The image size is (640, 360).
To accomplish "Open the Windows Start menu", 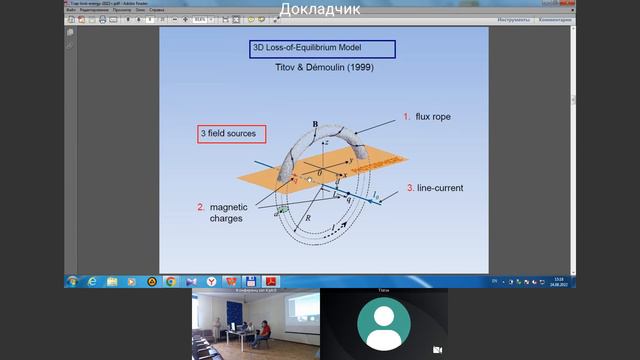I will pos(73,282).
